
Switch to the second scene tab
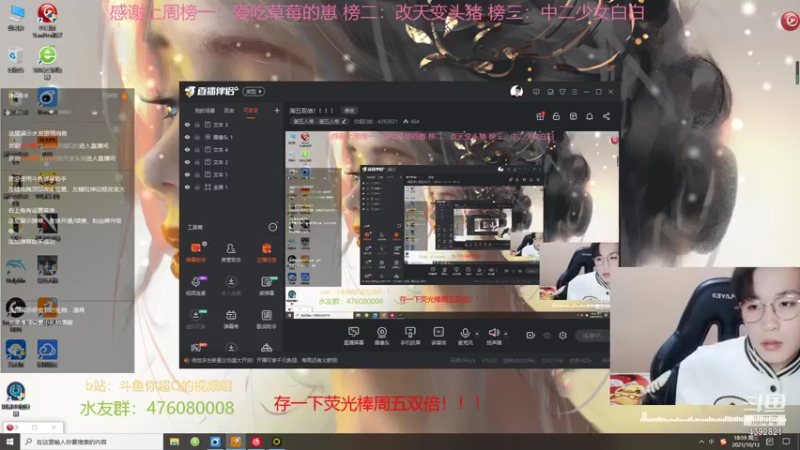[x=229, y=110]
